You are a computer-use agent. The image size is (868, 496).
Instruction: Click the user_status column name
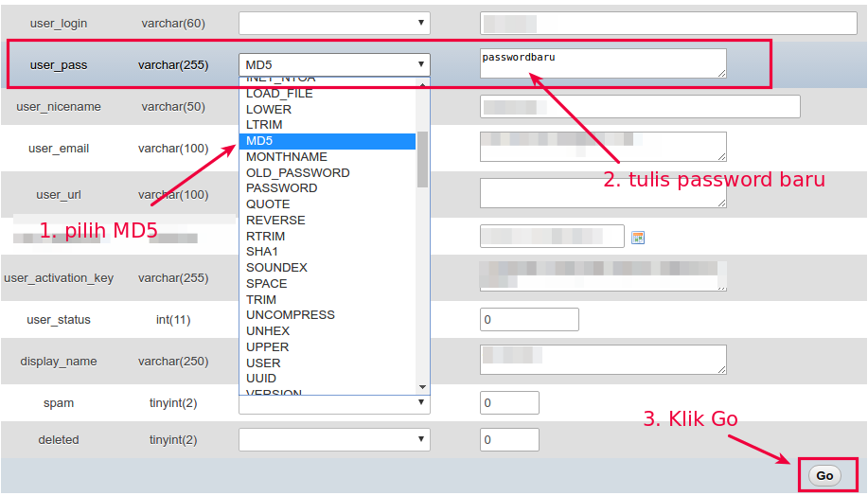[x=59, y=319]
